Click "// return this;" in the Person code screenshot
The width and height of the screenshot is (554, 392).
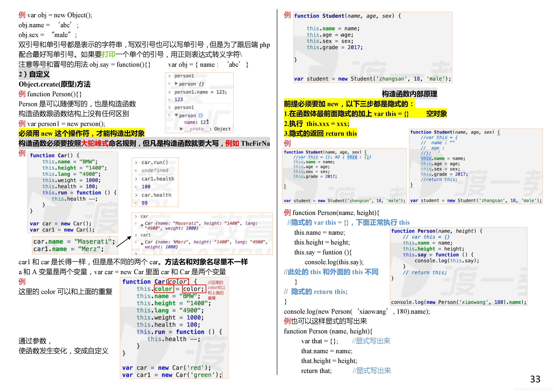point(425,273)
